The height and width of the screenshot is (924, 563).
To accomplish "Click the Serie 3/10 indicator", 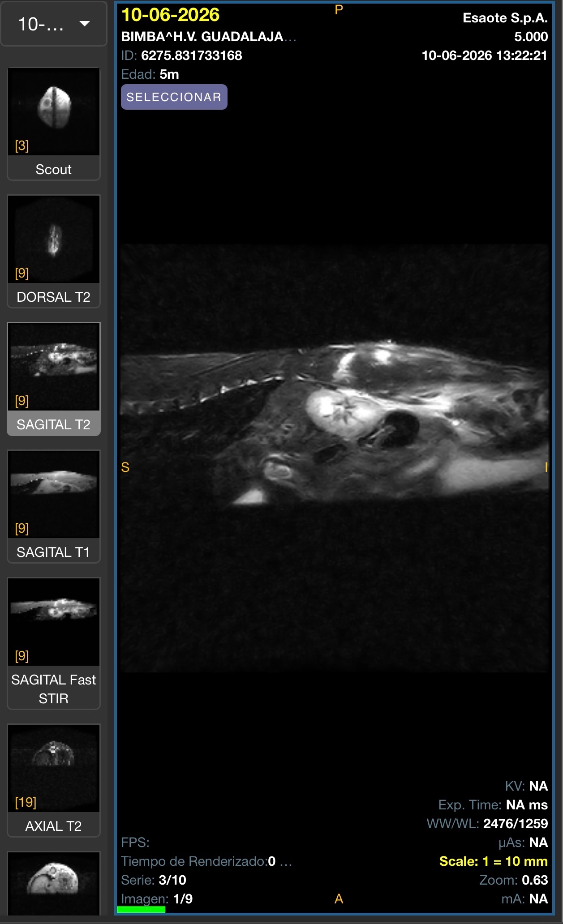I will (x=154, y=880).
